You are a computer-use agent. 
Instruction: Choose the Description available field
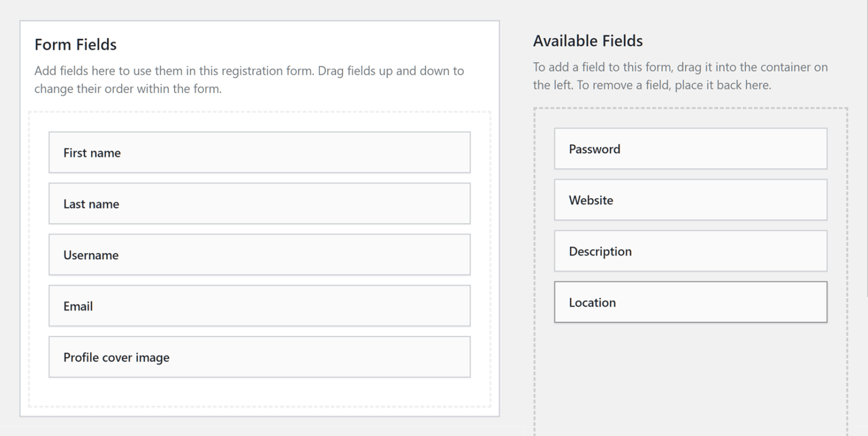coord(690,251)
